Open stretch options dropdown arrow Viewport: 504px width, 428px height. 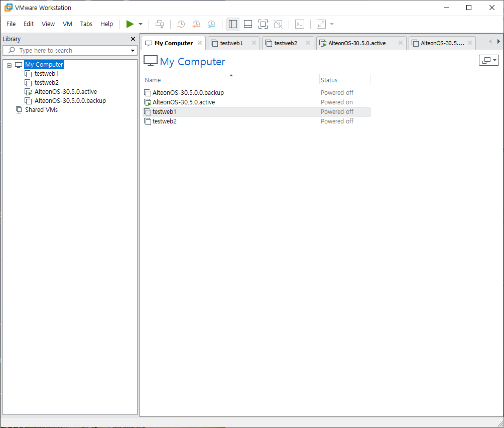332,24
